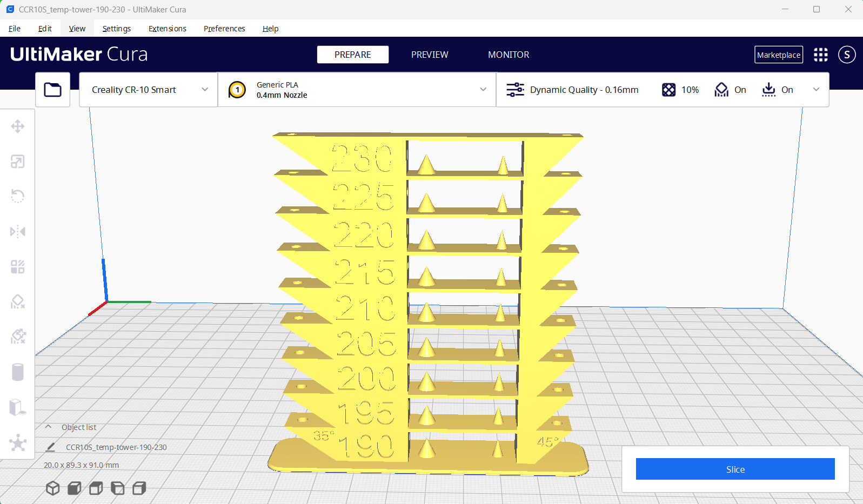Select the Mirror tool
Screen dimensions: 863x504
pyautogui.click(x=17, y=232)
